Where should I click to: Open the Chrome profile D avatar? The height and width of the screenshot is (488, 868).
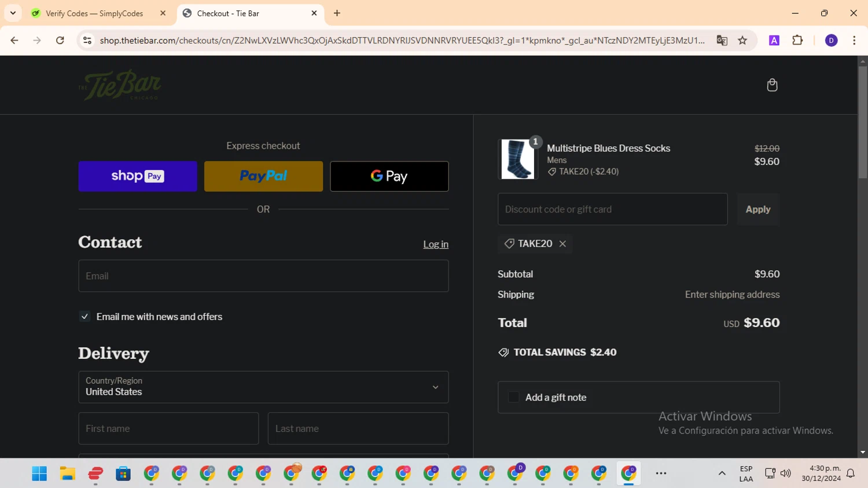[831, 41]
